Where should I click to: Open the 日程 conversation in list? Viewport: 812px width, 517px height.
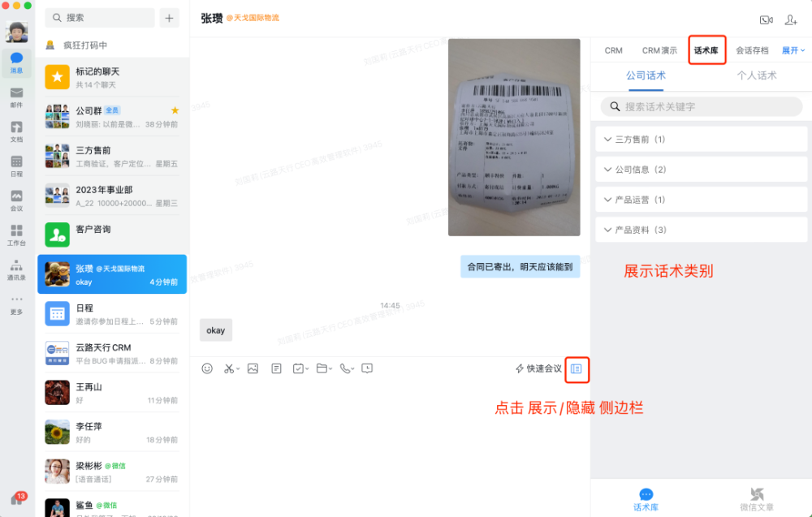[112, 313]
